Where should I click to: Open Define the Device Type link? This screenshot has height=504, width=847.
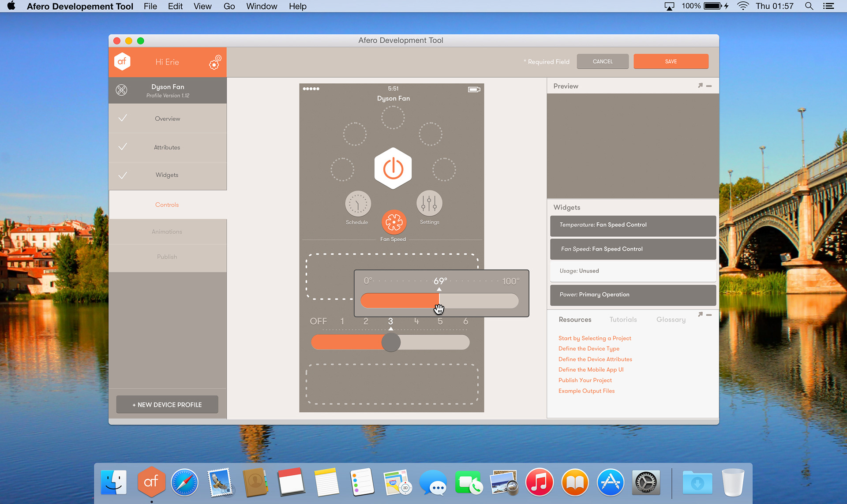[589, 348]
